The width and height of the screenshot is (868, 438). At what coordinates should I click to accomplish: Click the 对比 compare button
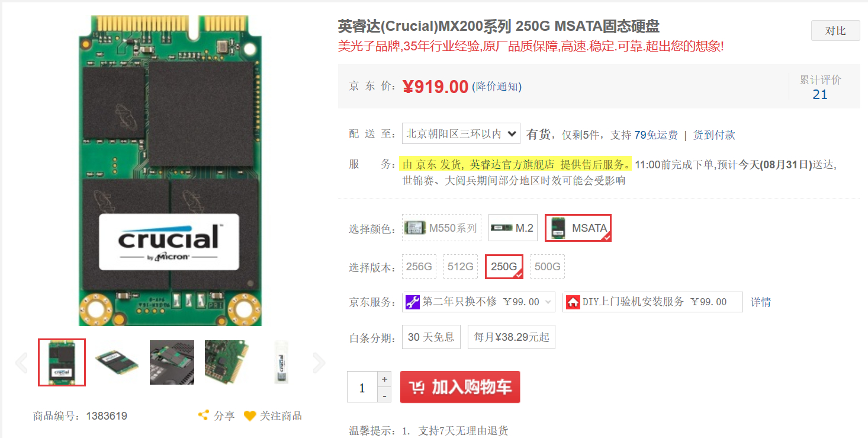835,31
